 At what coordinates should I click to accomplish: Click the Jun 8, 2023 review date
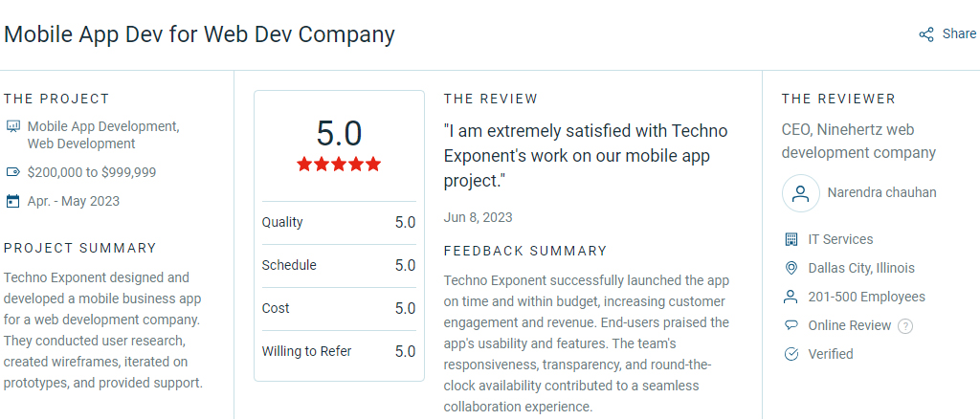[x=479, y=217]
